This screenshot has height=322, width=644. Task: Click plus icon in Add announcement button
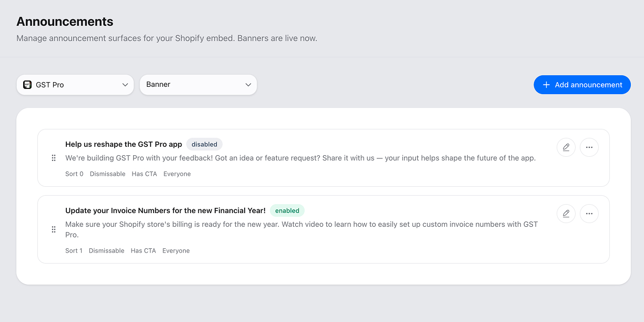click(546, 85)
